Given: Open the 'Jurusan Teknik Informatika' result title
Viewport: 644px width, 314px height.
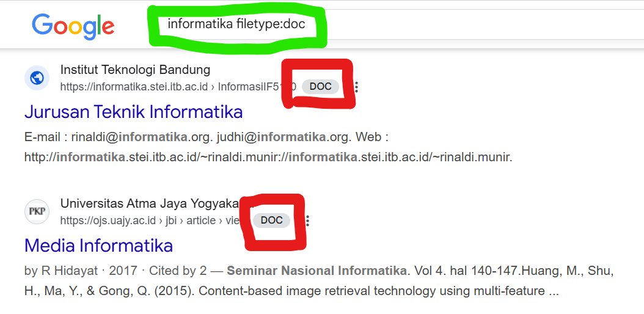Looking at the screenshot, I should click(133, 112).
